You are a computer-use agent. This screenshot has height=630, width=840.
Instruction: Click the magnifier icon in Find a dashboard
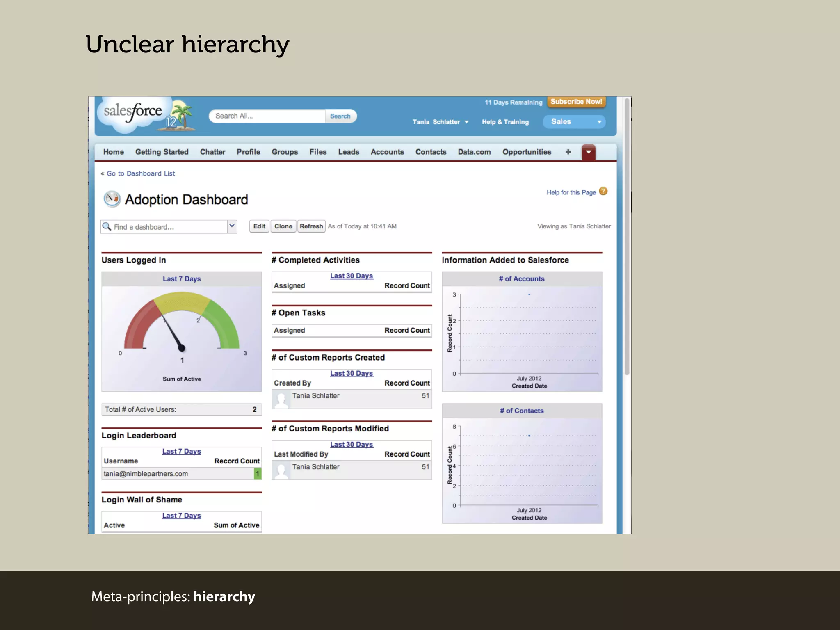pyautogui.click(x=107, y=226)
